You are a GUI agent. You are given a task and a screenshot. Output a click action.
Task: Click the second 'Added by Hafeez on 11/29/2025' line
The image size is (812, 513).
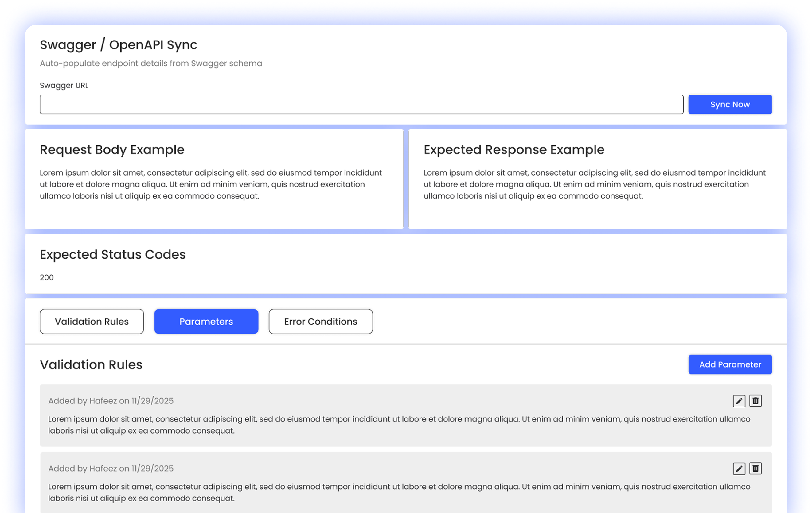111,469
